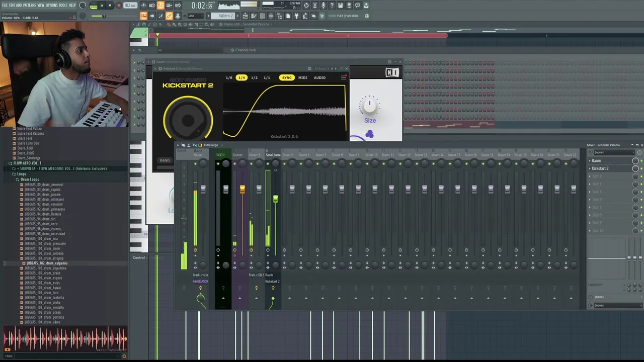Click the scissors audio editor icon
The width and height of the screenshot is (644, 362).
click(315, 5)
